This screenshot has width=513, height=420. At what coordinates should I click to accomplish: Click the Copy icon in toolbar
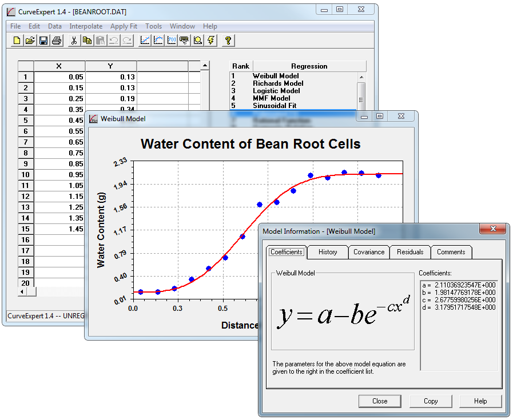pyautogui.click(x=87, y=40)
